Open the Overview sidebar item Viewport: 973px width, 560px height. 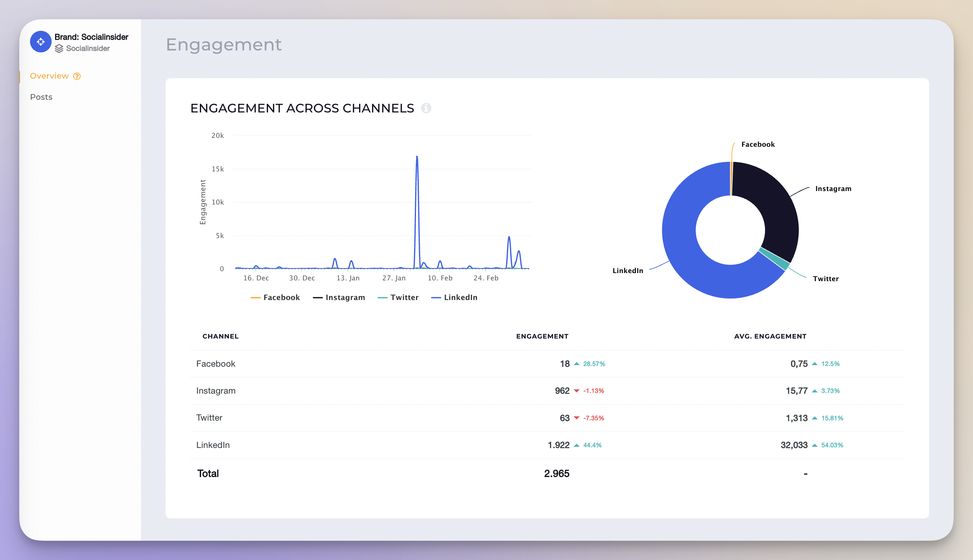click(x=49, y=76)
